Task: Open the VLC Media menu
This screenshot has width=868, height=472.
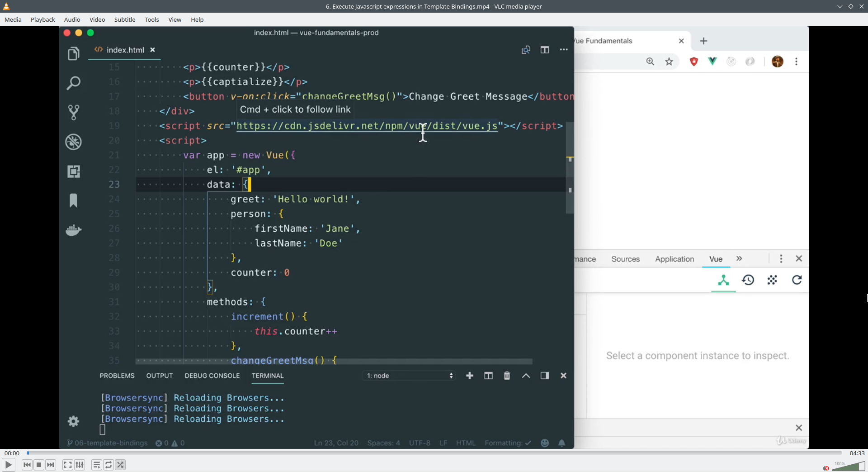Action: 13,19
